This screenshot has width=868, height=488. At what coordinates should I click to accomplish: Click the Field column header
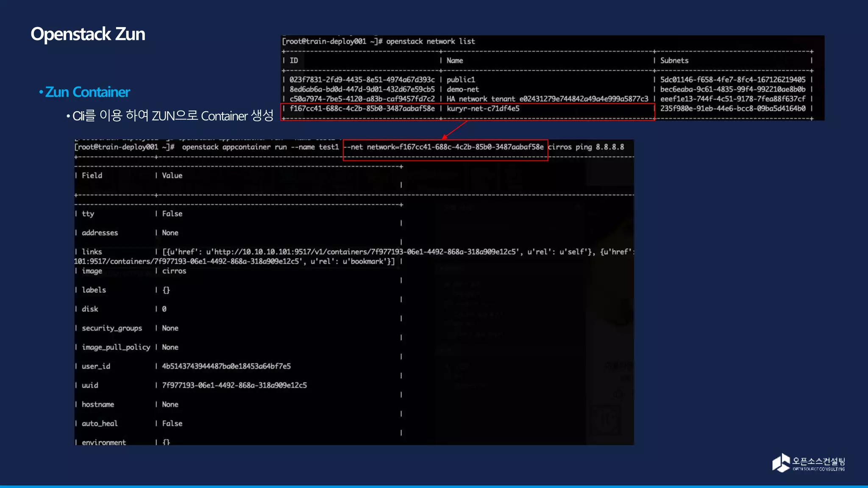tap(92, 175)
